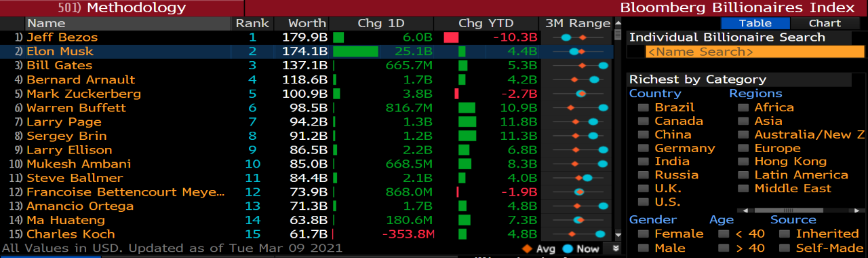Click Elon Musk's green 1D change bar
This screenshot has width=868, height=258.
click(355, 52)
